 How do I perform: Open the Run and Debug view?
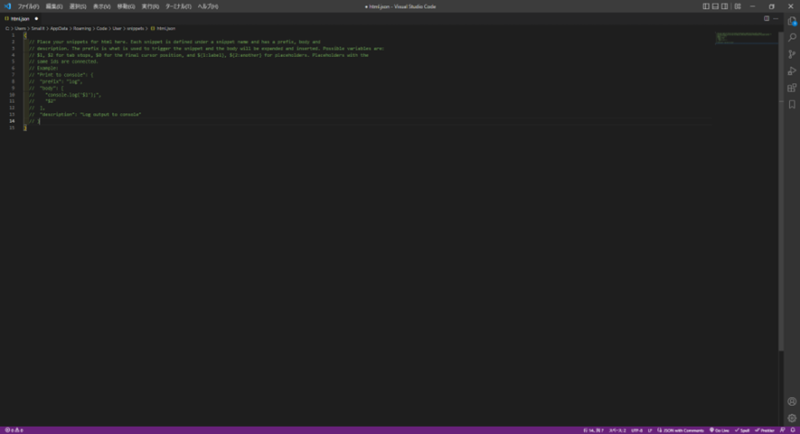[791, 70]
